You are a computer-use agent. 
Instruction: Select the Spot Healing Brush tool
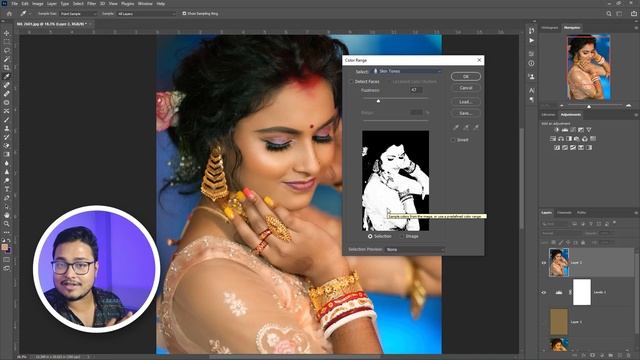(7, 85)
